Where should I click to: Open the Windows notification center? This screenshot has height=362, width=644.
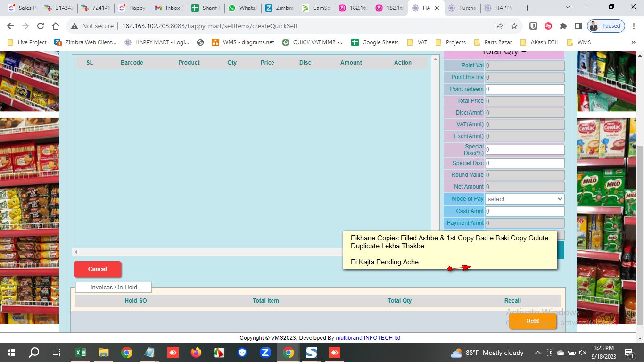coord(629,353)
